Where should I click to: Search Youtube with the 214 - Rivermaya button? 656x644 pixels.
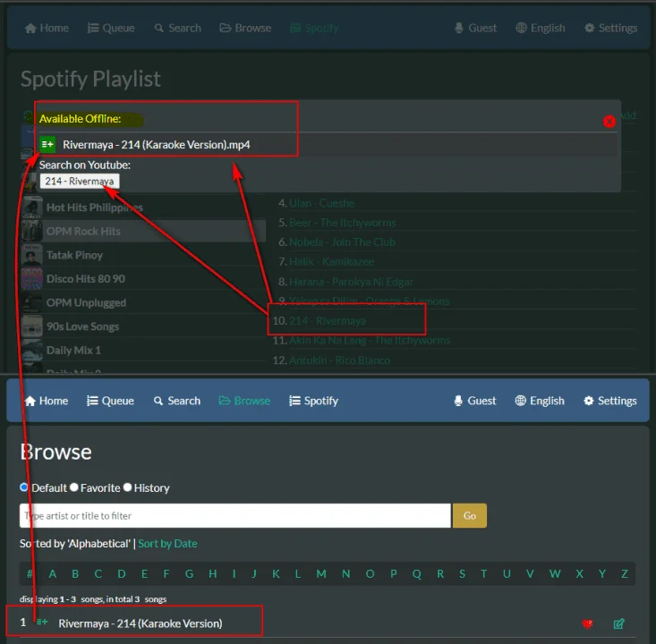pos(80,181)
